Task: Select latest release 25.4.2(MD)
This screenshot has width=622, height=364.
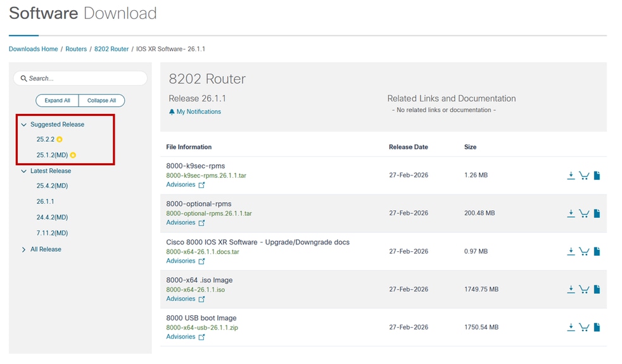Action: (x=52, y=186)
